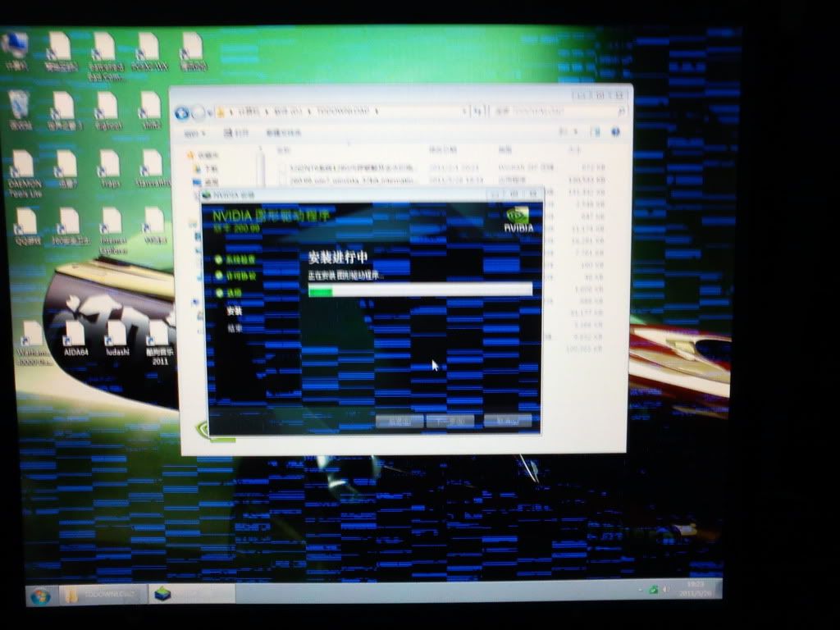Click the 新建文件夹 button in Explorer toolbar
The width and height of the screenshot is (840, 630).
click(x=283, y=133)
